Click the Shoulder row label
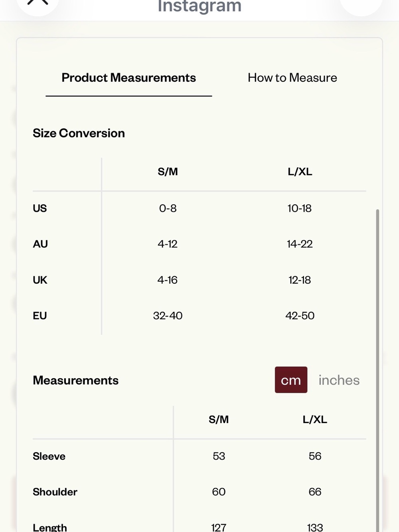 click(55, 492)
